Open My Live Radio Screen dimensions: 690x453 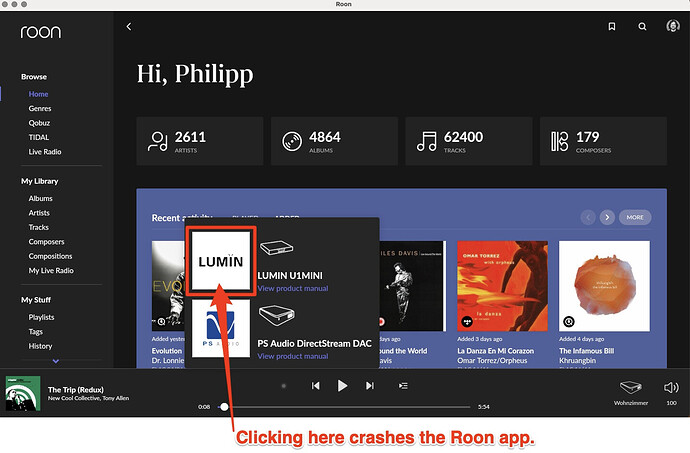click(51, 271)
